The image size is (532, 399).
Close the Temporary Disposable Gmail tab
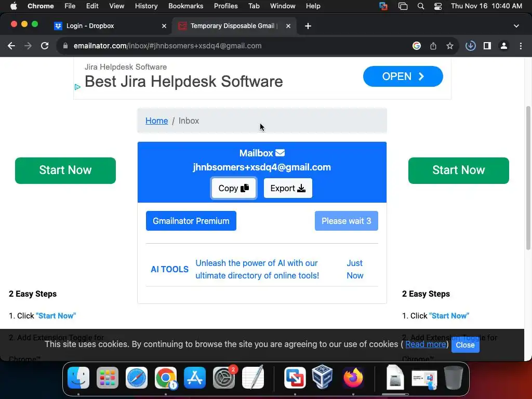(x=288, y=26)
